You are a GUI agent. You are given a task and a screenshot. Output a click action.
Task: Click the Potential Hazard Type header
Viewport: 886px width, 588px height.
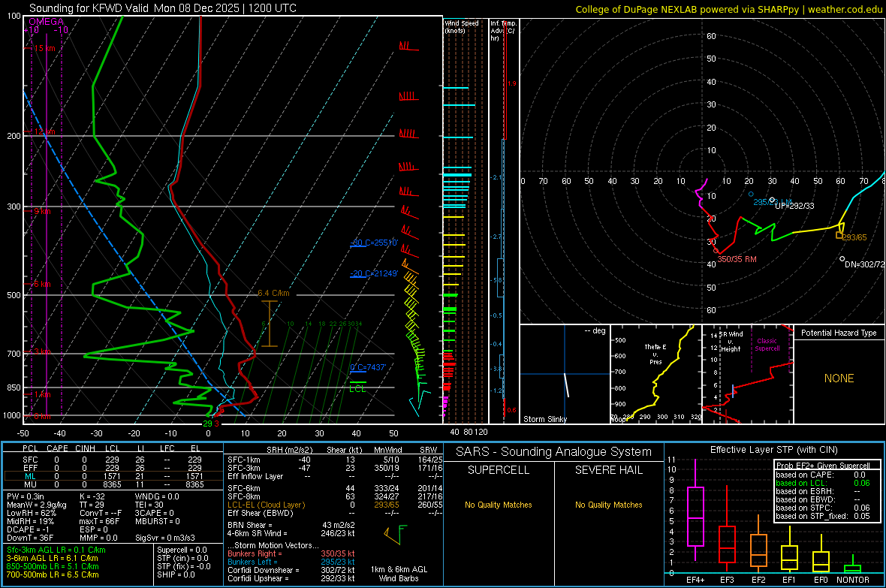coord(839,333)
